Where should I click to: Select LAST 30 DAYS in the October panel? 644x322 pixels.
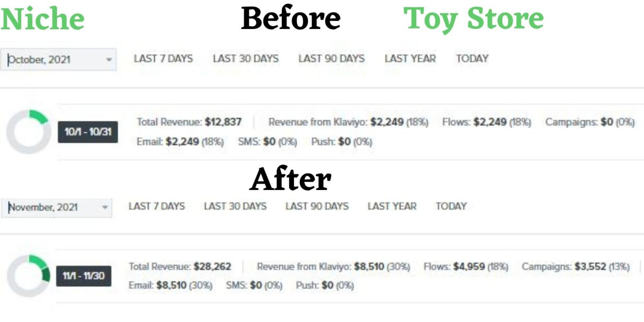coord(245,59)
